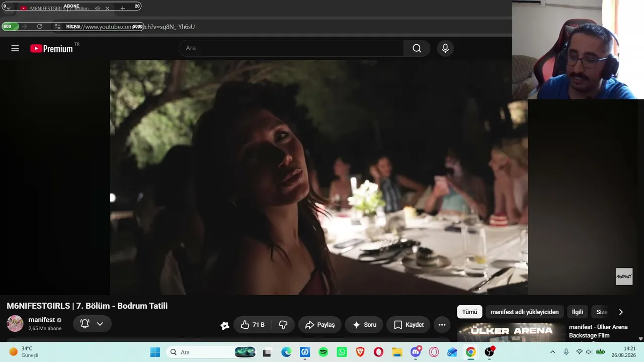Show more filter chips with right arrow
This screenshot has height=362, width=644.
pos(621,312)
